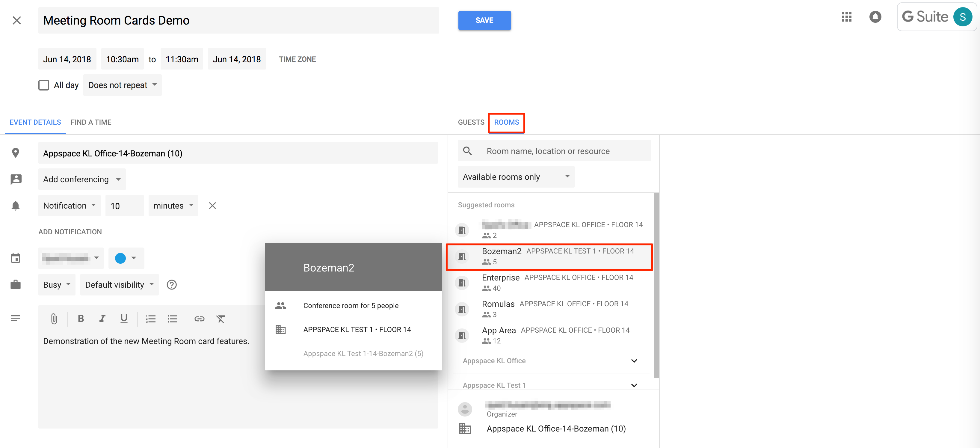
Task: Attach a file with the paperclip icon
Action: (54, 319)
